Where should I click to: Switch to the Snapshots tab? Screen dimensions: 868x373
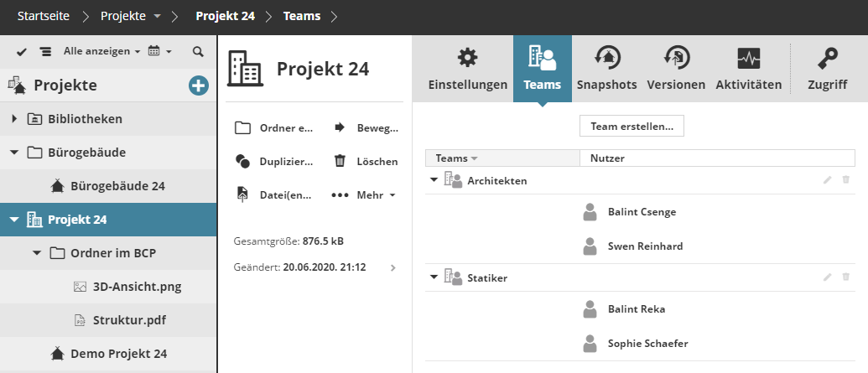tap(606, 70)
